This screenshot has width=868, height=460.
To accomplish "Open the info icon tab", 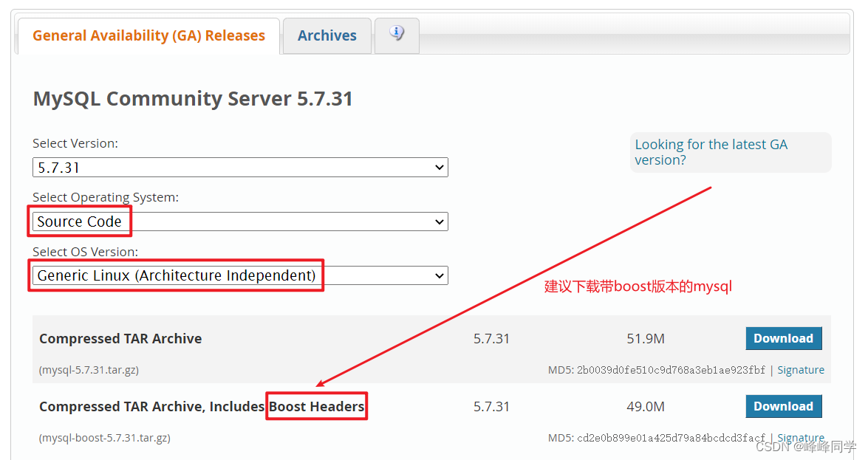I will tap(397, 35).
